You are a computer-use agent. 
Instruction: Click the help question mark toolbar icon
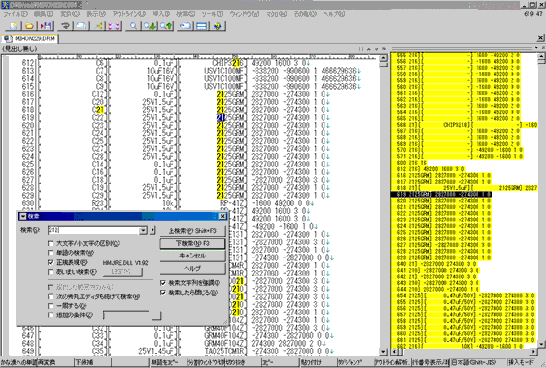(218, 26)
